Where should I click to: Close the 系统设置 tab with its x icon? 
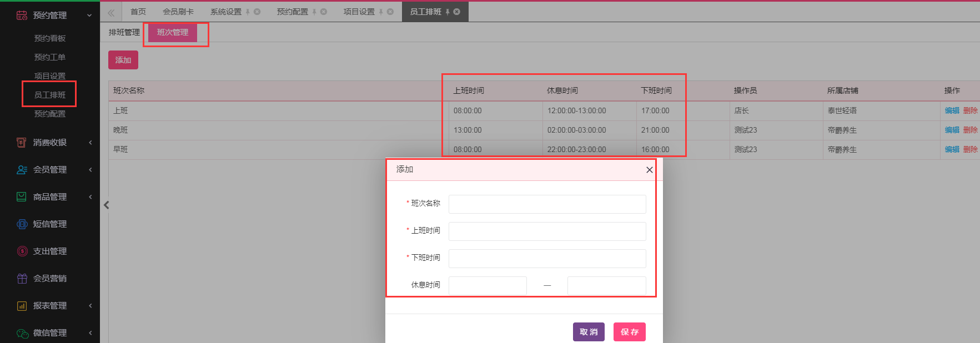click(257, 12)
